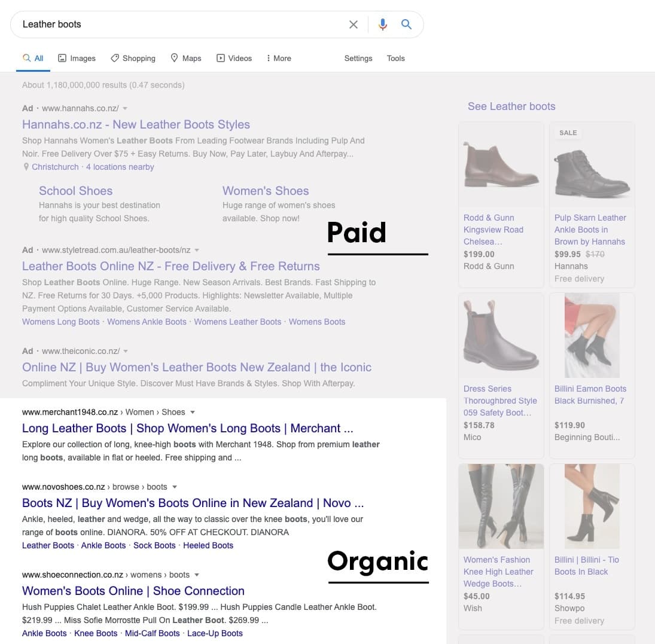The image size is (655, 644).
Task: Select the Rodd & Gunn Chelsea boot image
Action: (x=501, y=164)
